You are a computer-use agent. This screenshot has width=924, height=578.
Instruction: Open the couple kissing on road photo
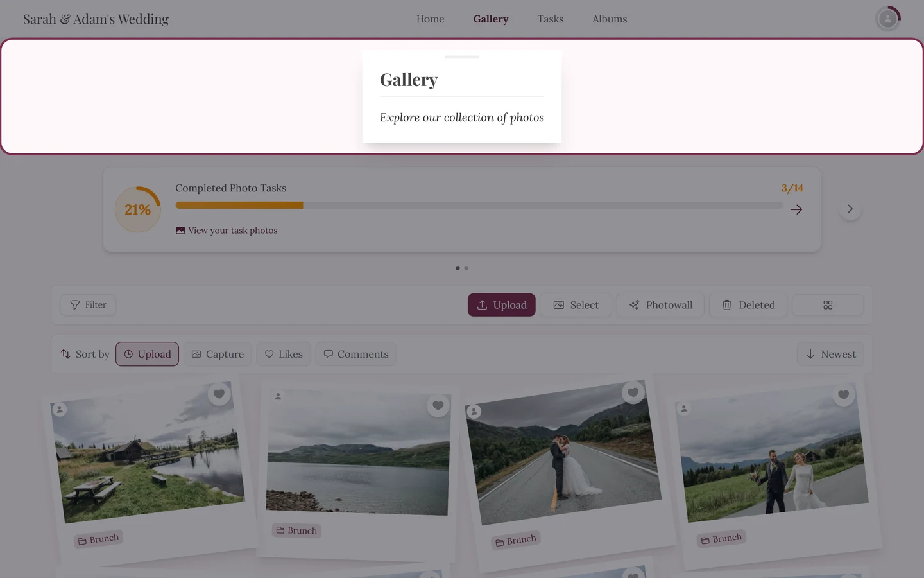click(x=563, y=452)
